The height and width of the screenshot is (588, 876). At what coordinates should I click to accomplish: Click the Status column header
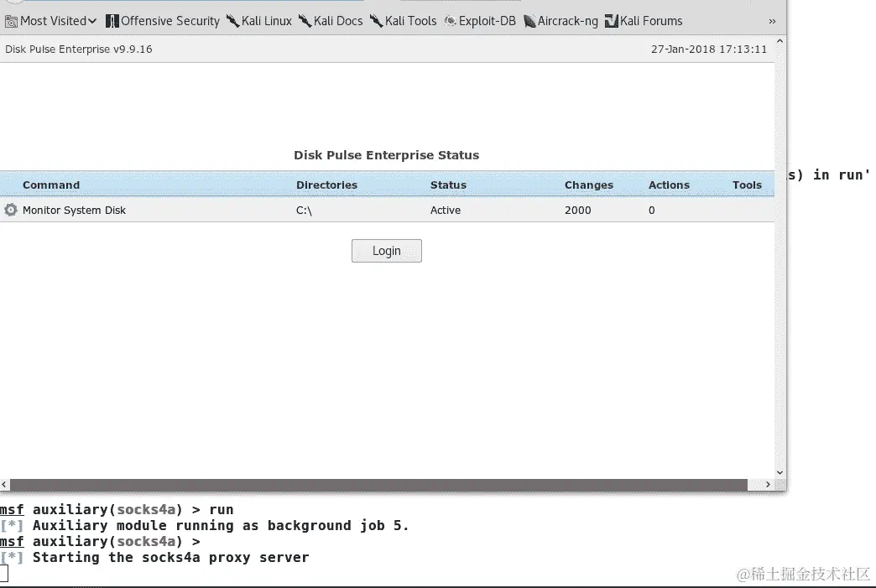coord(448,185)
